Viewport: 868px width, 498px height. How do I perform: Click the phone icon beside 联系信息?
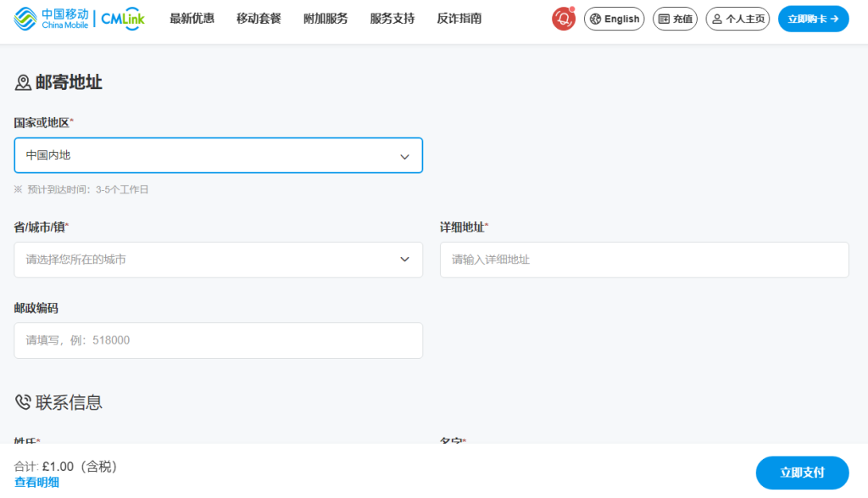pos(23,402)
